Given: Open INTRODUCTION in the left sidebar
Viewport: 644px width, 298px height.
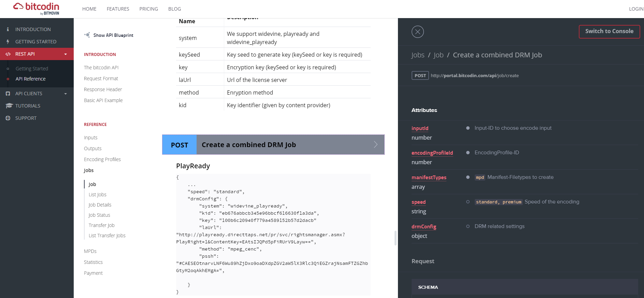Looking at the screenshot, I should tap(33, 29).
